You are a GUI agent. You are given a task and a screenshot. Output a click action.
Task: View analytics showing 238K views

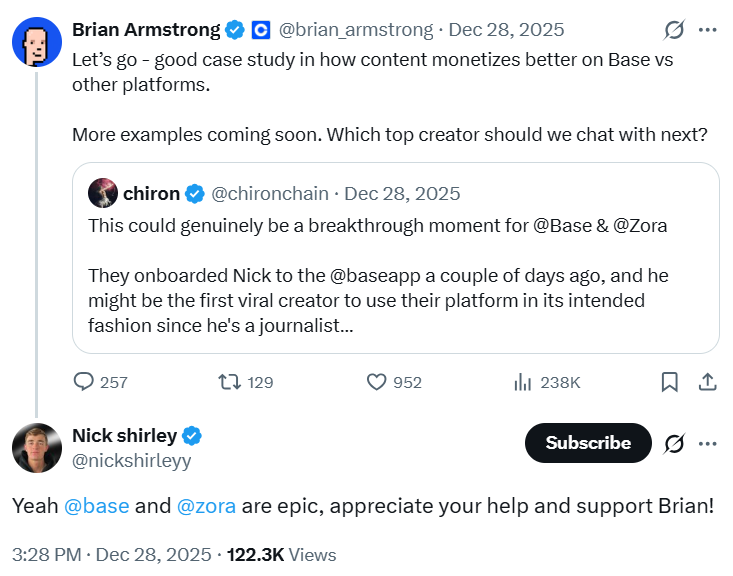(522, 381)
